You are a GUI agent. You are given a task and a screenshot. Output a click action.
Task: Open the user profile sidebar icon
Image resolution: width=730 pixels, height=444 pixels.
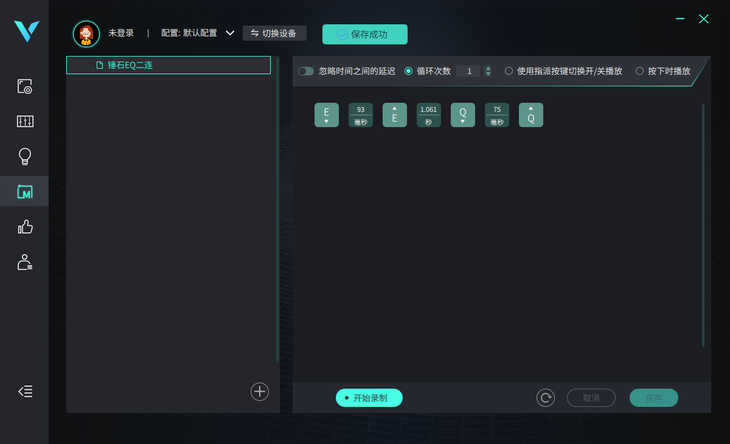tap(25, 262)
